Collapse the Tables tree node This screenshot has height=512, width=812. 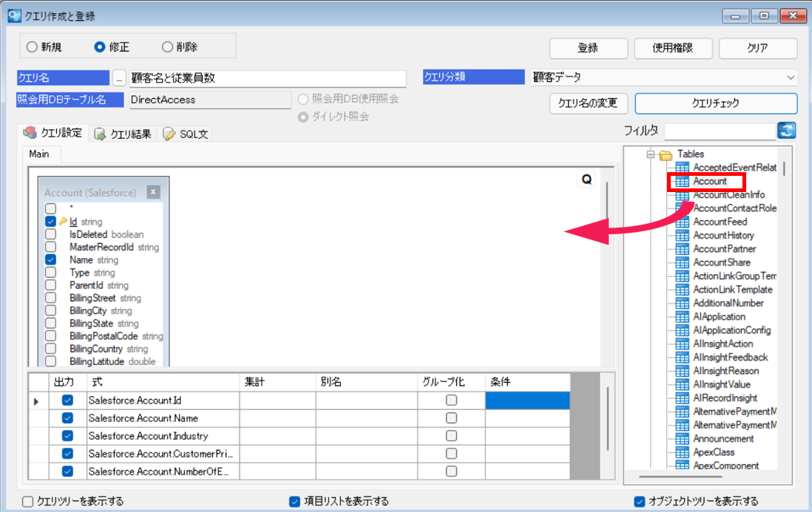click(651, 154)
